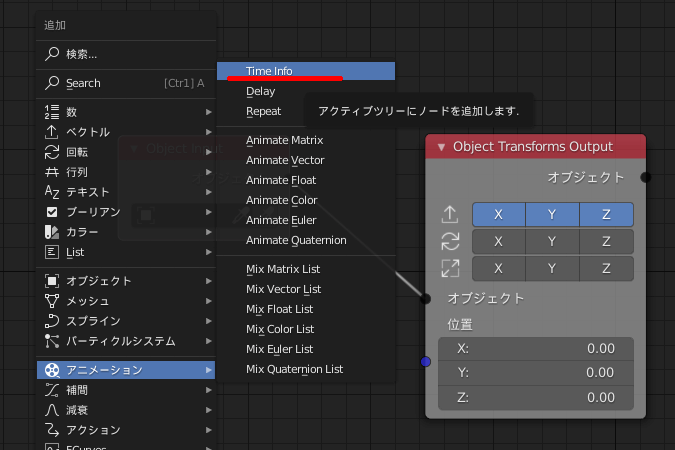Screen dimensions: 675x450
Task: Enable scale X in Transforms Output
Action: [499, 269]
